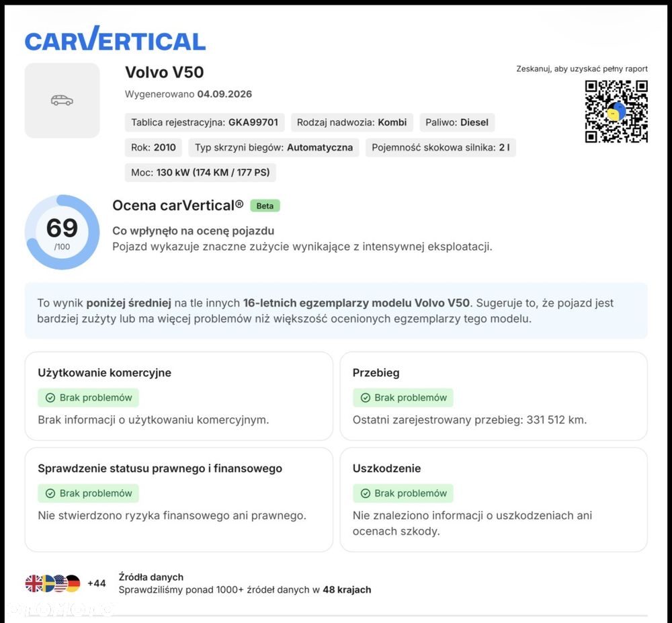Select the Moc 130 kW chip

[200, 173]
